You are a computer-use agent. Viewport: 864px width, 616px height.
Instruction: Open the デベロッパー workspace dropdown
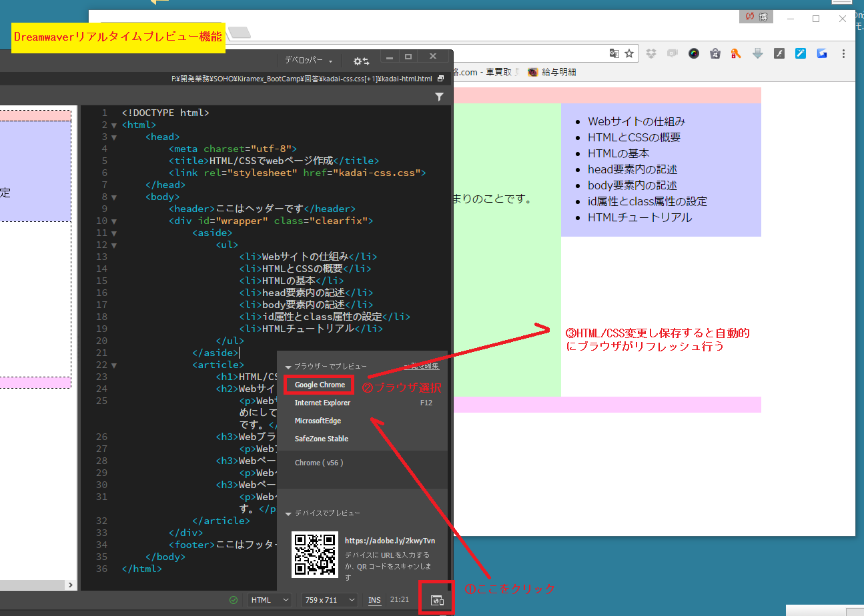[309, 61]
